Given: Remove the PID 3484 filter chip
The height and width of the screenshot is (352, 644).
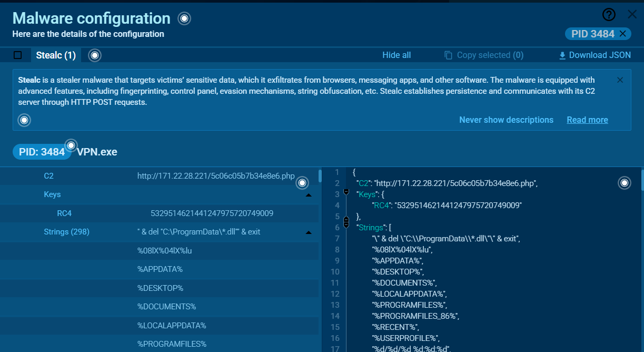Looking at the screenshot, I should (622, 34).
